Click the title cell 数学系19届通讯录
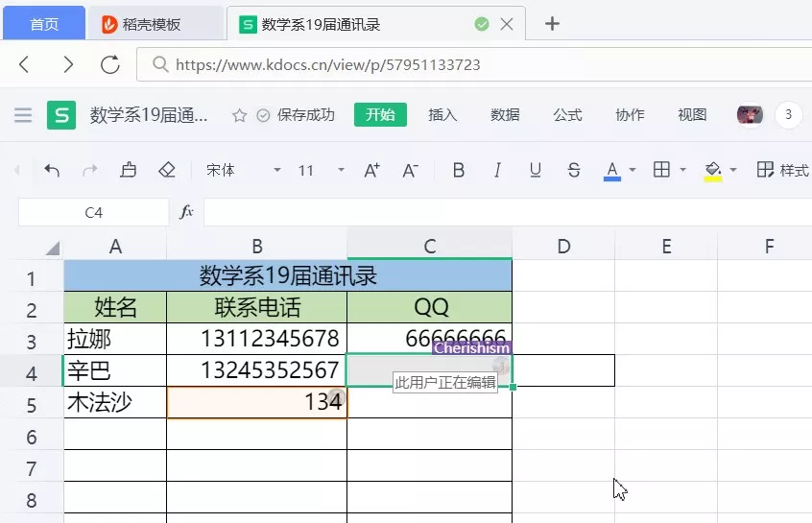Screen dimensions: 812x523 (x=288, y=275)
